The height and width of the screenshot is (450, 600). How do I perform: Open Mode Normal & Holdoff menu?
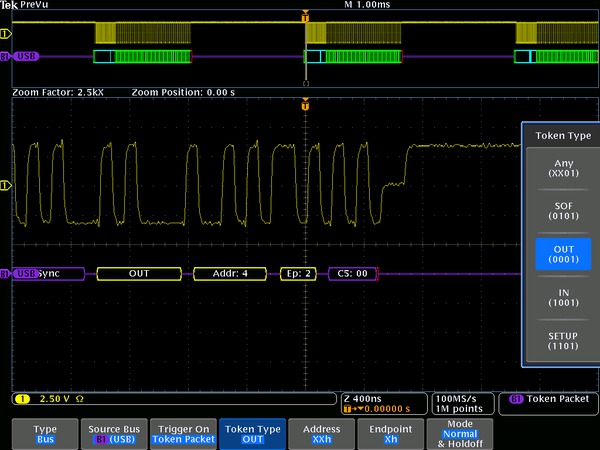tap(460, 433)
